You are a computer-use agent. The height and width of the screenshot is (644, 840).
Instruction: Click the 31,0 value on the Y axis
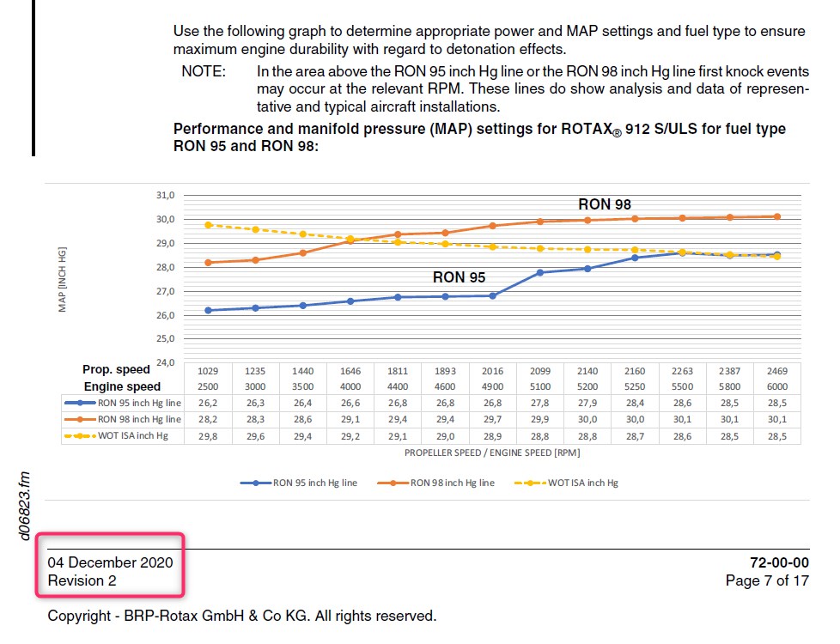tap(164, 196)
